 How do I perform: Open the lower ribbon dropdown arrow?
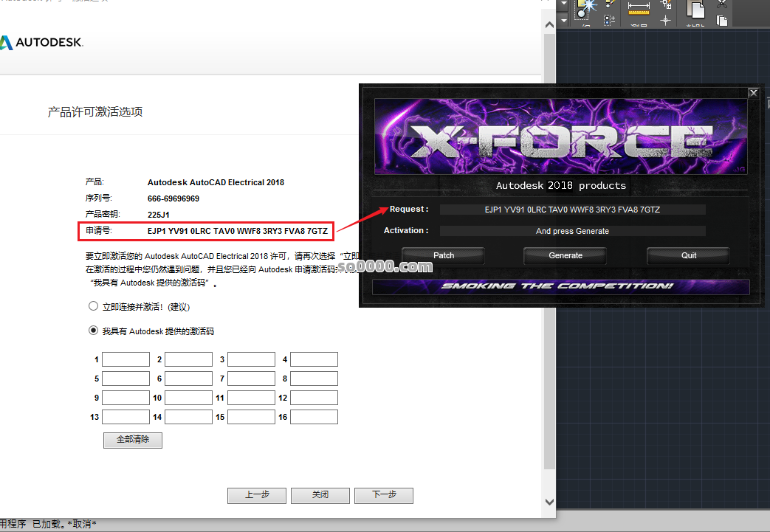[564, 21]
